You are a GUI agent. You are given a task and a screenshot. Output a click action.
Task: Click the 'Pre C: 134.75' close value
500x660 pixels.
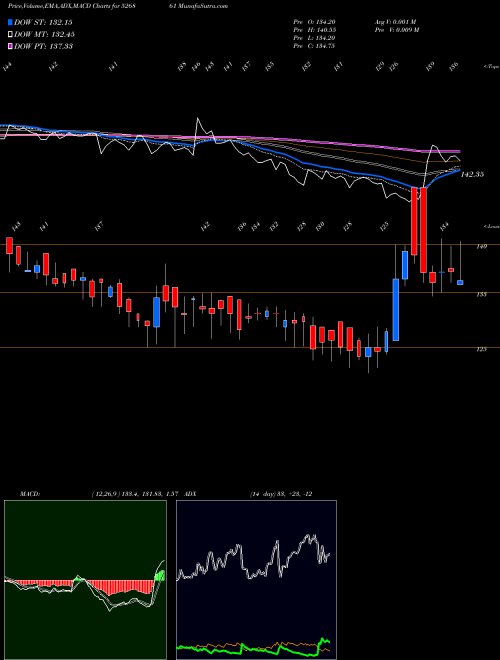tap(314, 46)
